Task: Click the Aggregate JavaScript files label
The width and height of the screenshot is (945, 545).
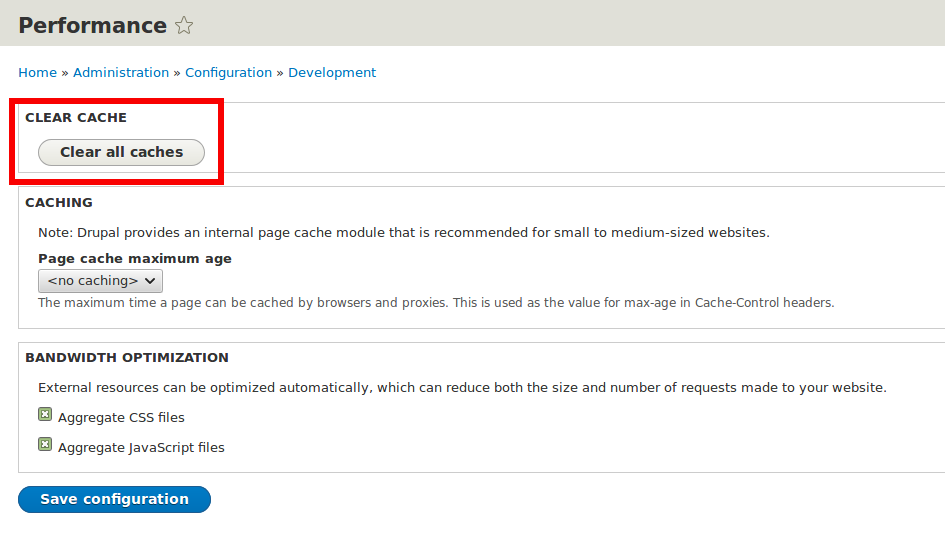Action: pyautogui.click(x=141, y=447)
